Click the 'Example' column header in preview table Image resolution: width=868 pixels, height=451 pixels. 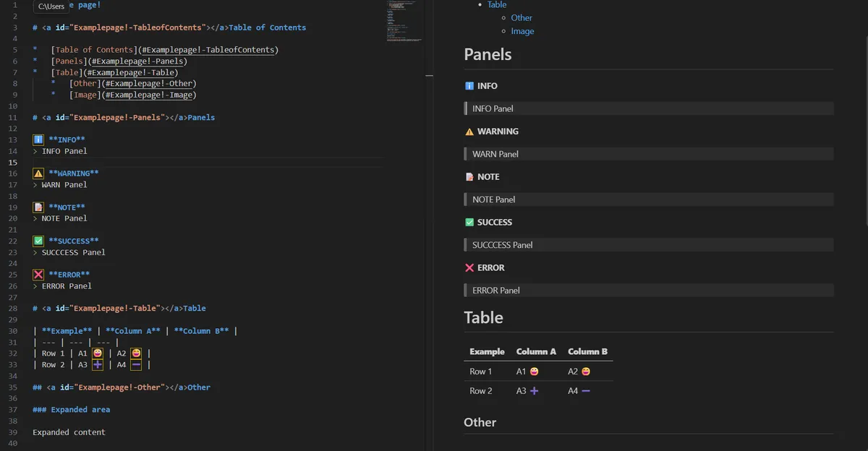(487, 351)
